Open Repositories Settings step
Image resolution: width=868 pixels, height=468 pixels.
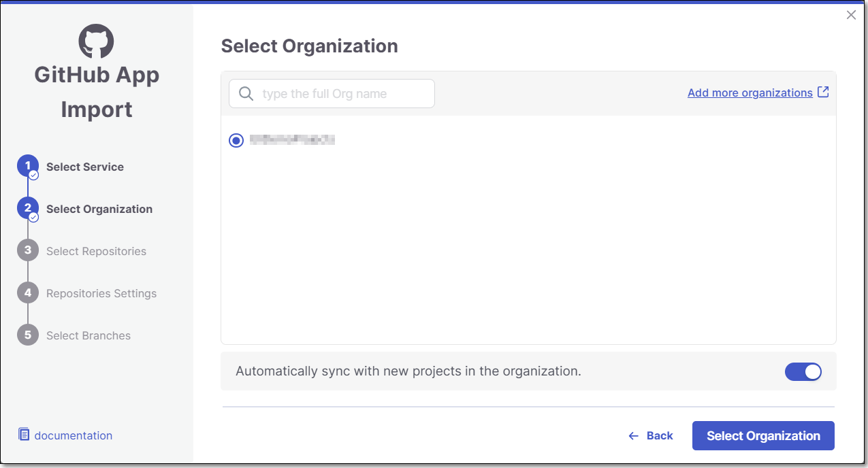(x=101, y=293)
